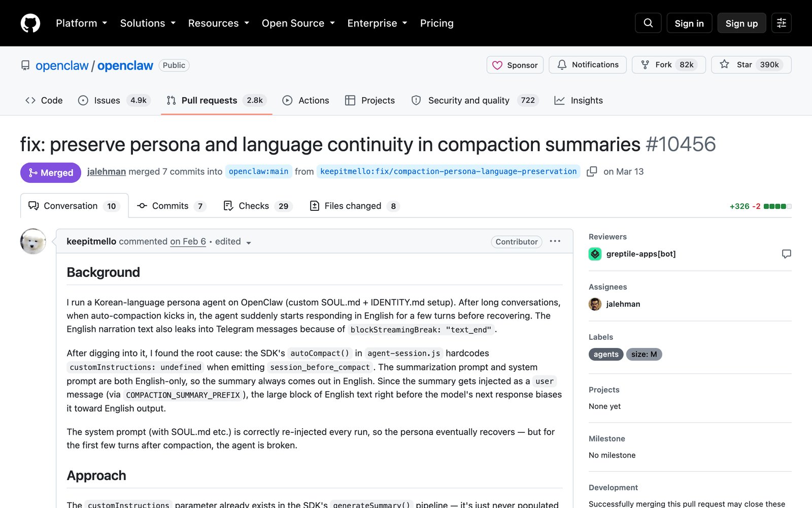Click the 'agent-session.js' code text
The height and width of the screenshot is (508, 812).
point(404,354)
